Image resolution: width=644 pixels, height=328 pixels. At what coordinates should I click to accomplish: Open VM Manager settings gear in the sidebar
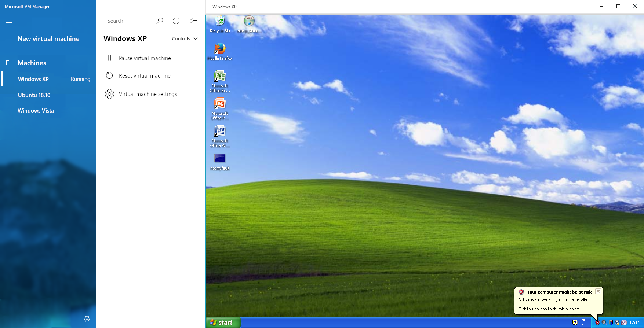click(87, 319)
